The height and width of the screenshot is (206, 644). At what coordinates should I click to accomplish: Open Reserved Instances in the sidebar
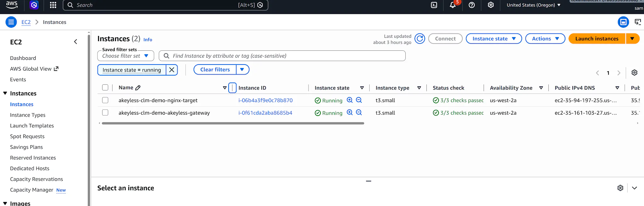[x=33, y=158]
